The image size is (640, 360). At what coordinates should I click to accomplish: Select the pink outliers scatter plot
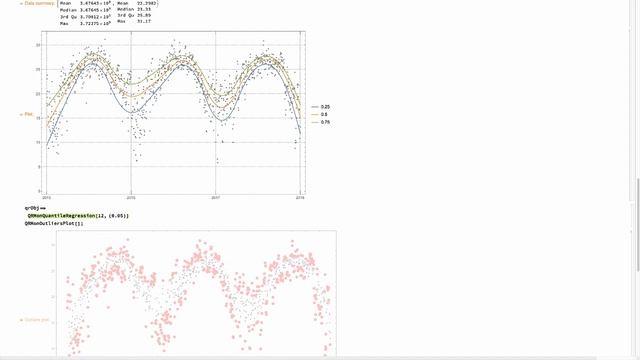click(x=196, y=293)
